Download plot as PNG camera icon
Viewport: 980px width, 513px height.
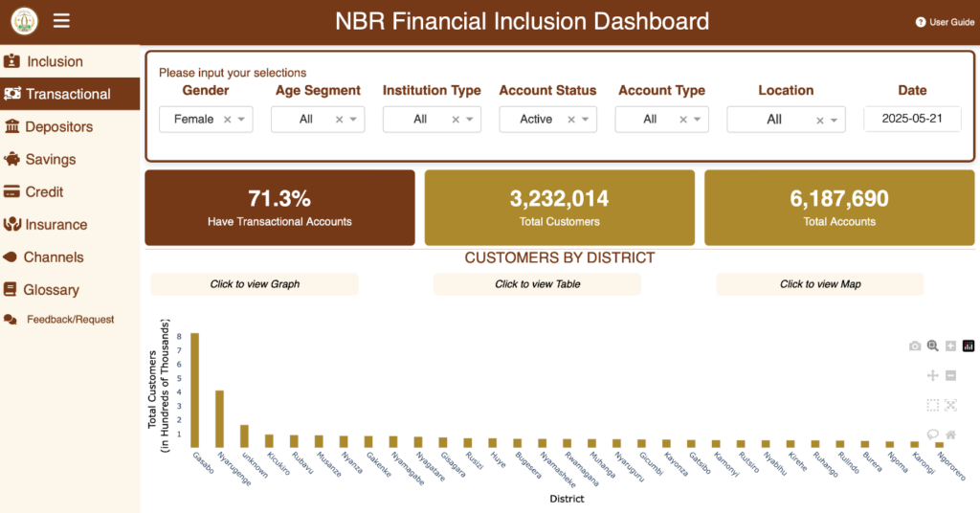(x=915, y=346)
